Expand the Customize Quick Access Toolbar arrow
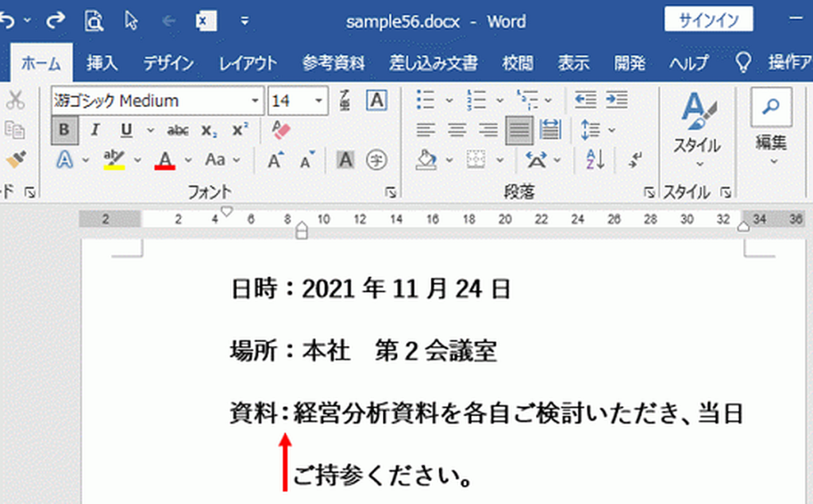 click(x=245, y=21)
